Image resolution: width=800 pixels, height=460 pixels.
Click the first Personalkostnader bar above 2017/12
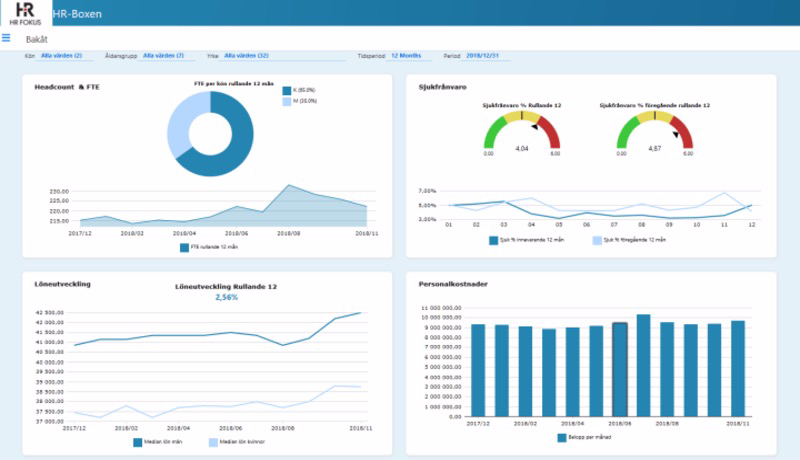[478, 370]
